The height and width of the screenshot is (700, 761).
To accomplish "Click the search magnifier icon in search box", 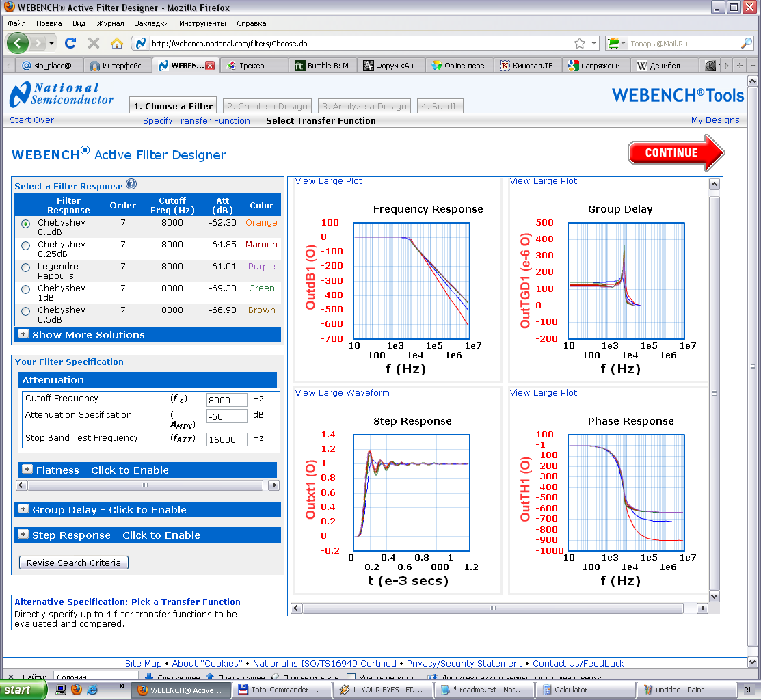I will point(746,43).
